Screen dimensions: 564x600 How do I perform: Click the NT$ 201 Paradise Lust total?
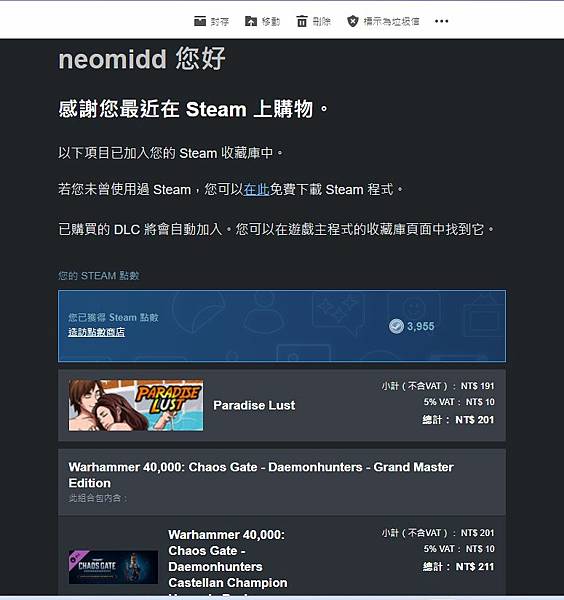click(474, 420)
